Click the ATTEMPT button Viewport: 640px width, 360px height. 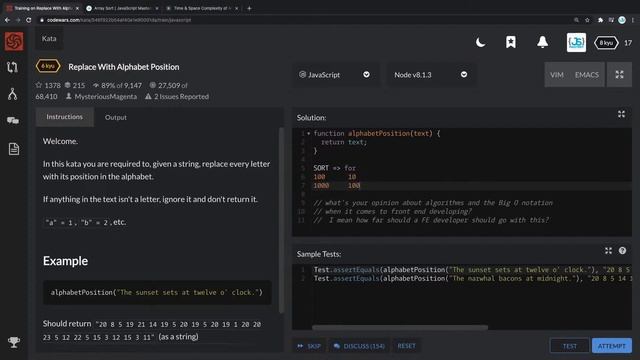[x=611, y=346]
